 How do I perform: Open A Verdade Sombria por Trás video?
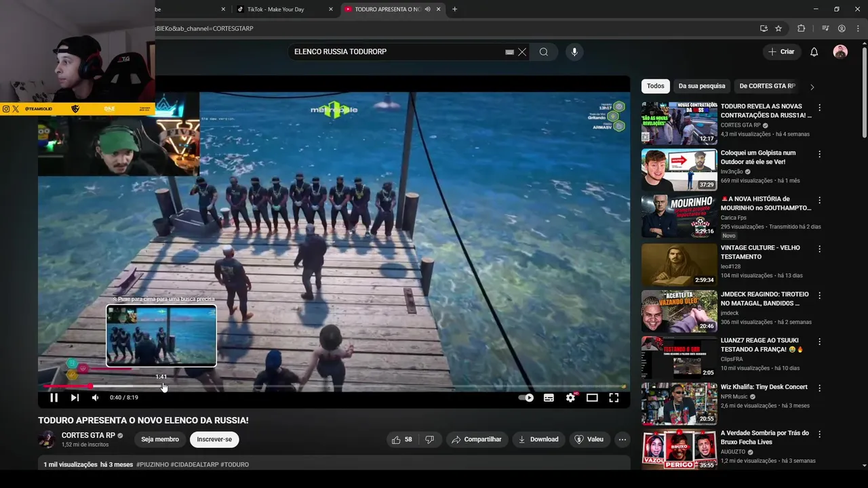pos(765,437)
